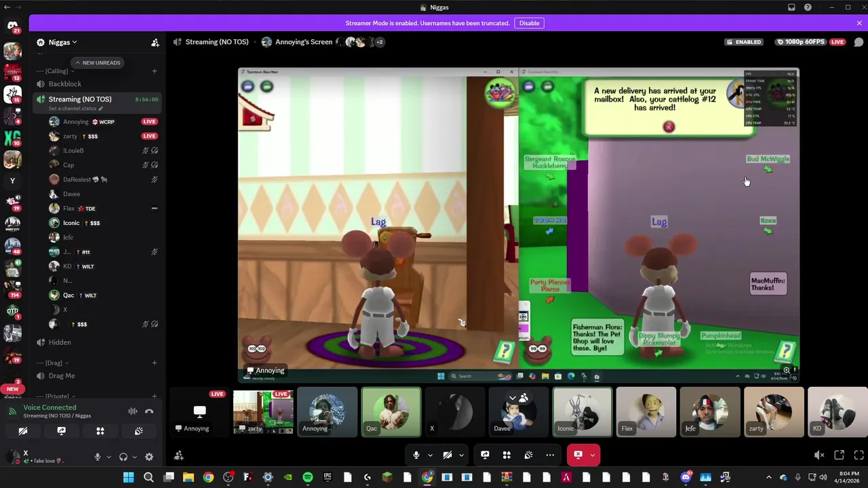
Task: Toggle microphone in the call control bar
Action: click(416, 455)
